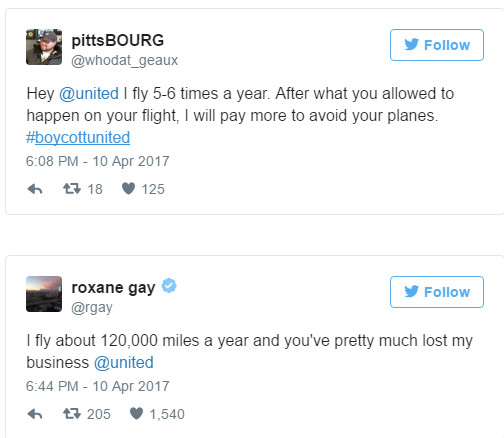Click reply arrow on pittsBOURG tweet
The height and width of the screenshot is (438, 504).
35,189
